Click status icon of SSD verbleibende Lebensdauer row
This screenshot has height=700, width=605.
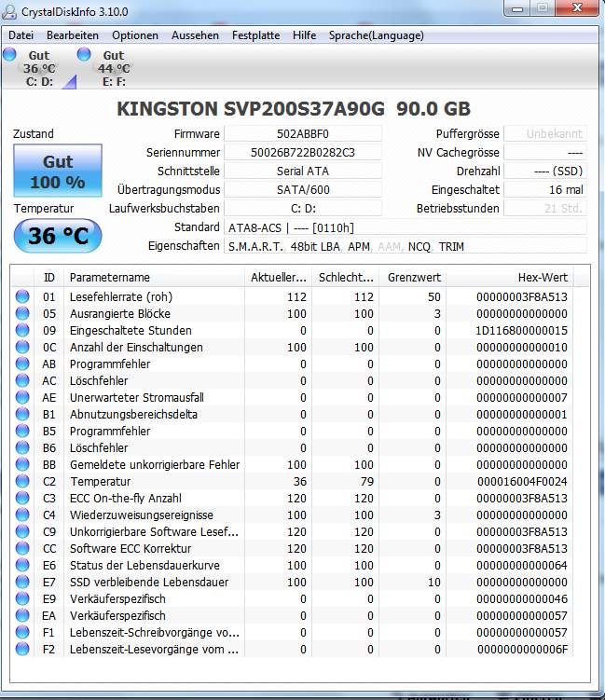point(22,582)
